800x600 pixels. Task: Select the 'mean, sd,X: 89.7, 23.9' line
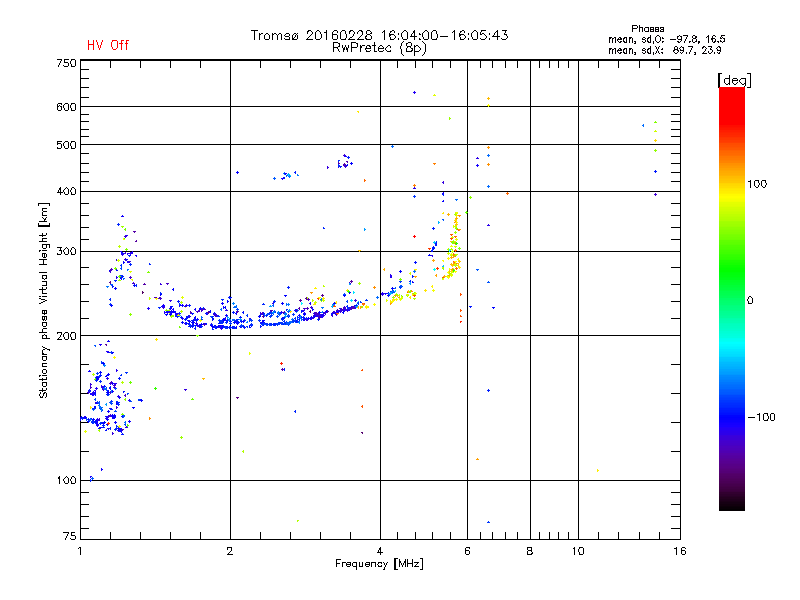(664, 50)
